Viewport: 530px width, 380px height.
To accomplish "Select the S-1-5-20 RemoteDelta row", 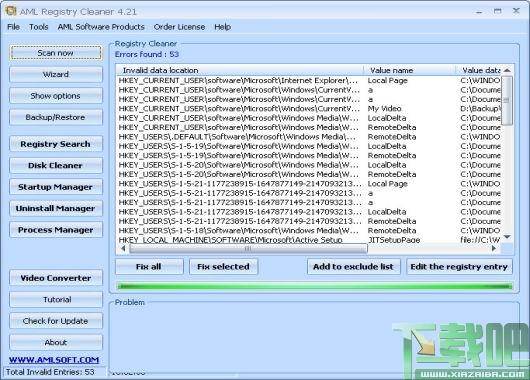I will pos(309,174).
